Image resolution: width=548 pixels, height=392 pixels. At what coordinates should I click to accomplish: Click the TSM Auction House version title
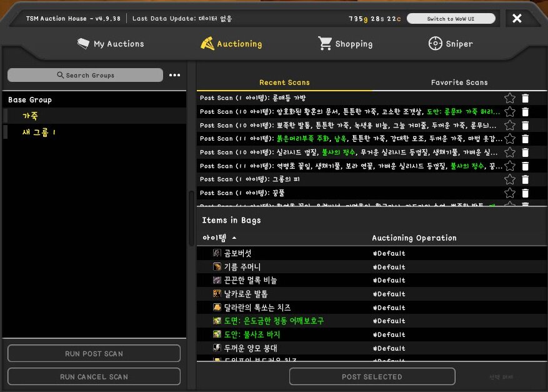(x=73, y=19)
